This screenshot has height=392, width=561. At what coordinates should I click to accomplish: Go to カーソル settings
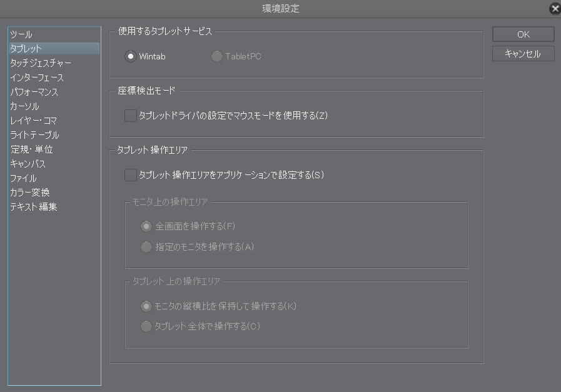click(24, 106)
